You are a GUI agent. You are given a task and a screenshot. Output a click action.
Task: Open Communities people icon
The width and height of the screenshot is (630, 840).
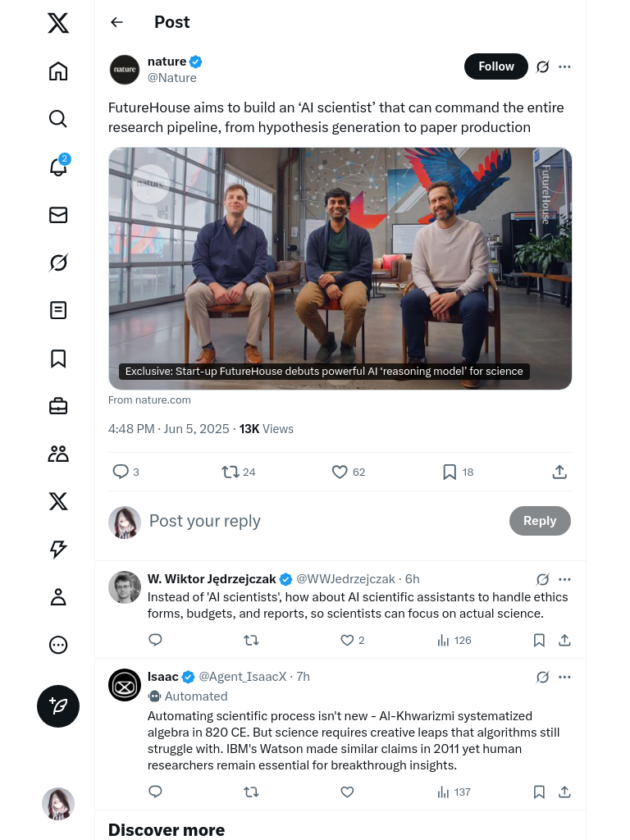(58, 454)
